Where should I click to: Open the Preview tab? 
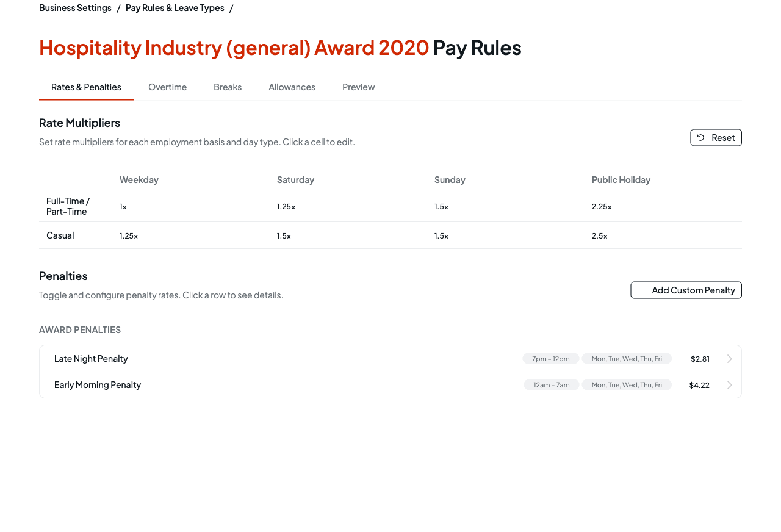pyautogui.click(x=359, y=87)
